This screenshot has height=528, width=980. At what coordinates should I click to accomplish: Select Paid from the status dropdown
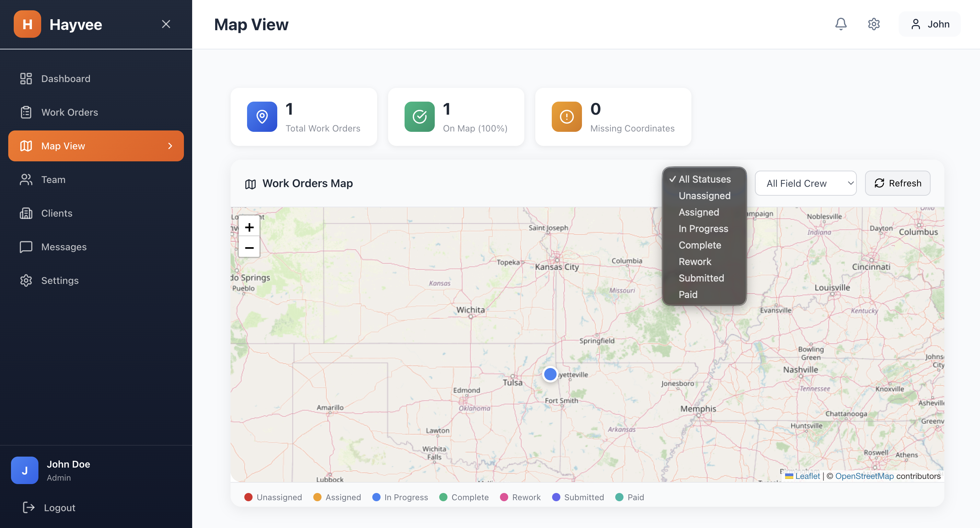point(688,294)
